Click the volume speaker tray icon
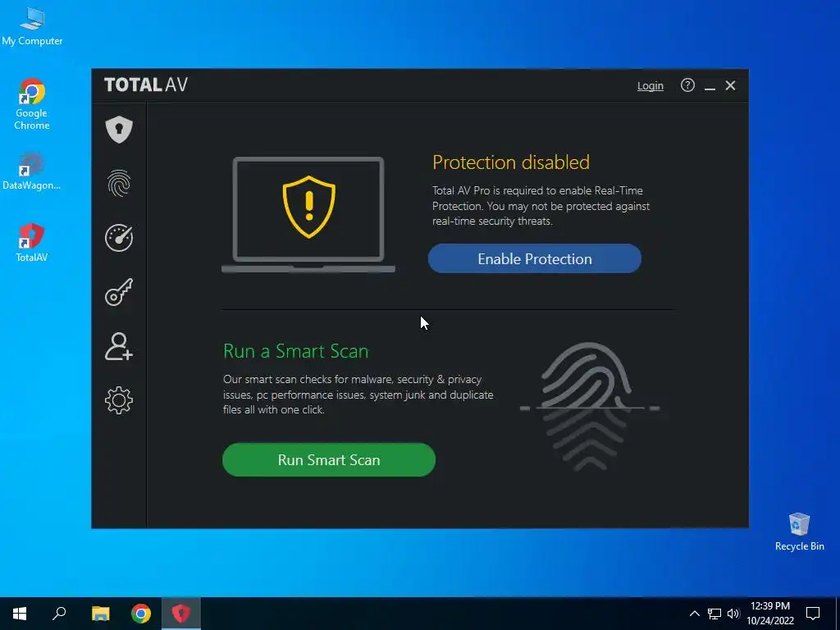 pos(733,614)
